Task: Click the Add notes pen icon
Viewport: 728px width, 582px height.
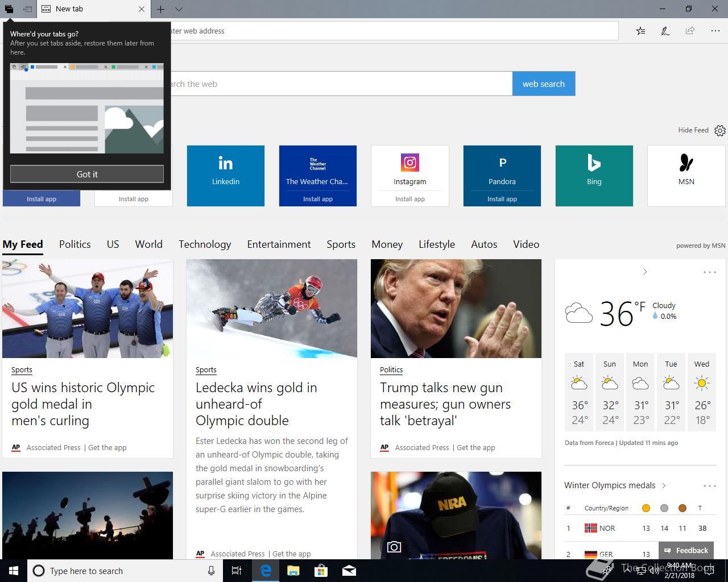Action: coord(665,31)
